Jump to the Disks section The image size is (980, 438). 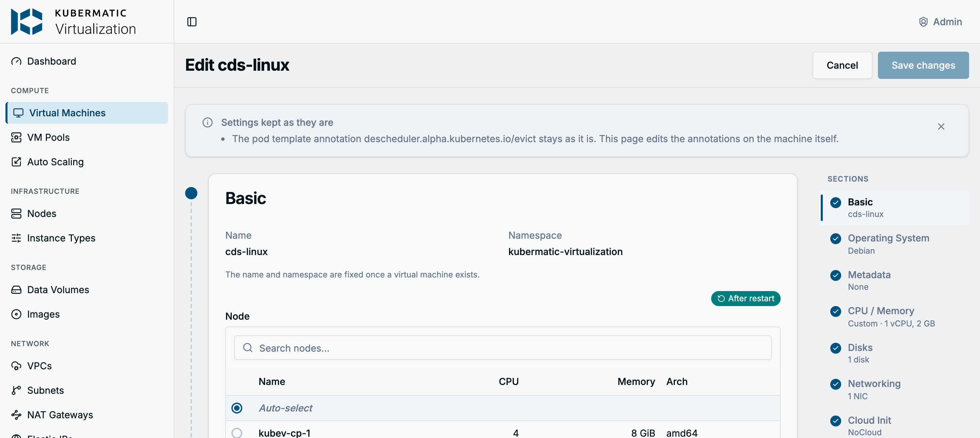(894, 353)
